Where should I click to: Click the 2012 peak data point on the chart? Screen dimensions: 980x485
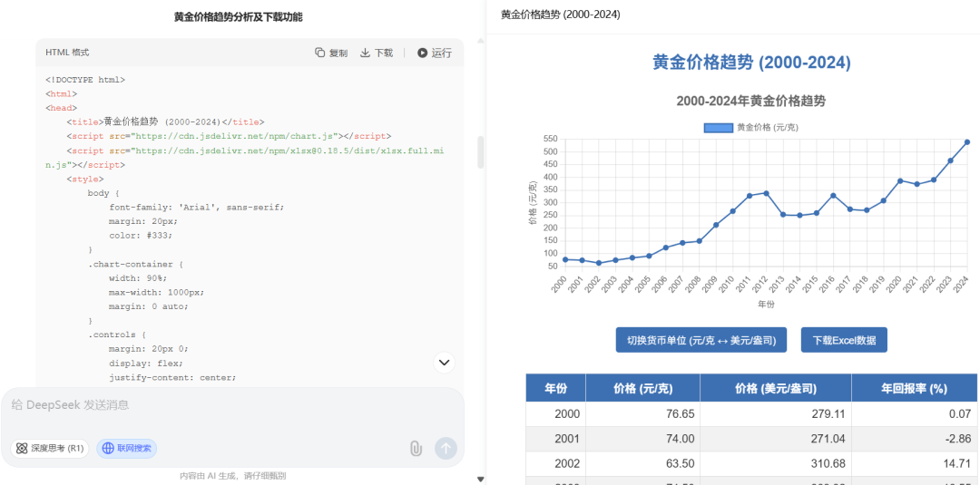pos(766,193)
